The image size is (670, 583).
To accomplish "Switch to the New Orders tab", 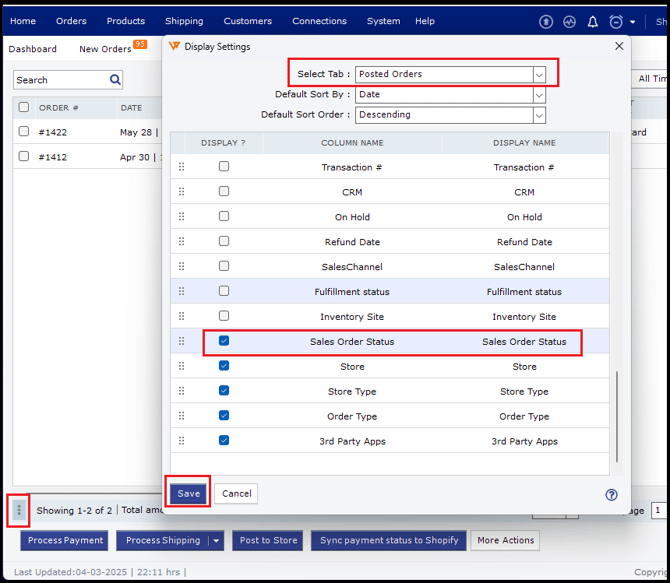I will (x=105, y=49).
